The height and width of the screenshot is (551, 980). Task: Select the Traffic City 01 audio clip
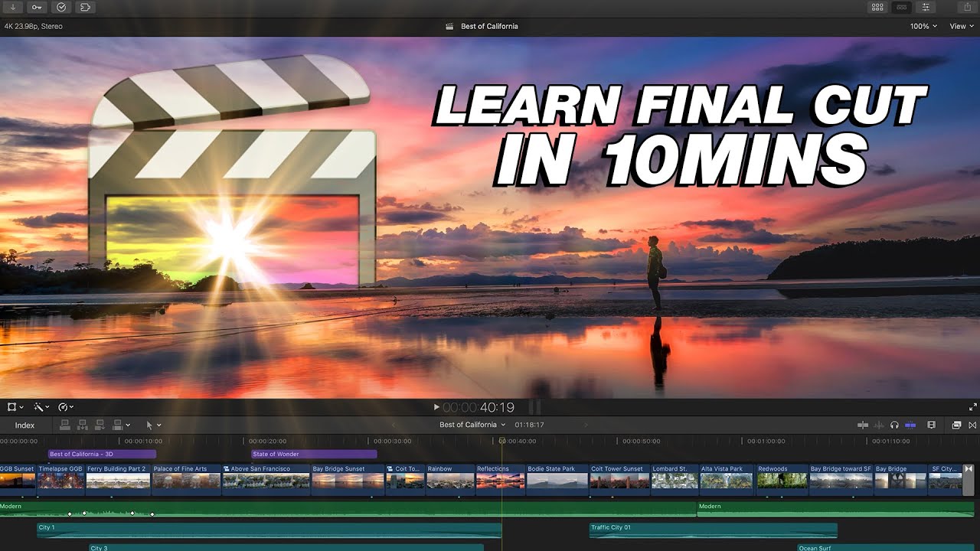[713, 530]
